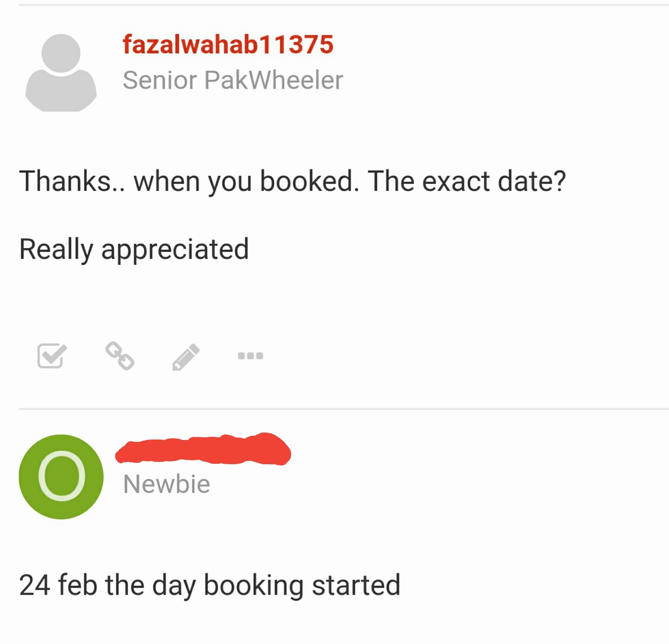Viewport: 669px width, 644px height.
Task: Click "The exact date?" in the post
Action: [x=467, y=181]
